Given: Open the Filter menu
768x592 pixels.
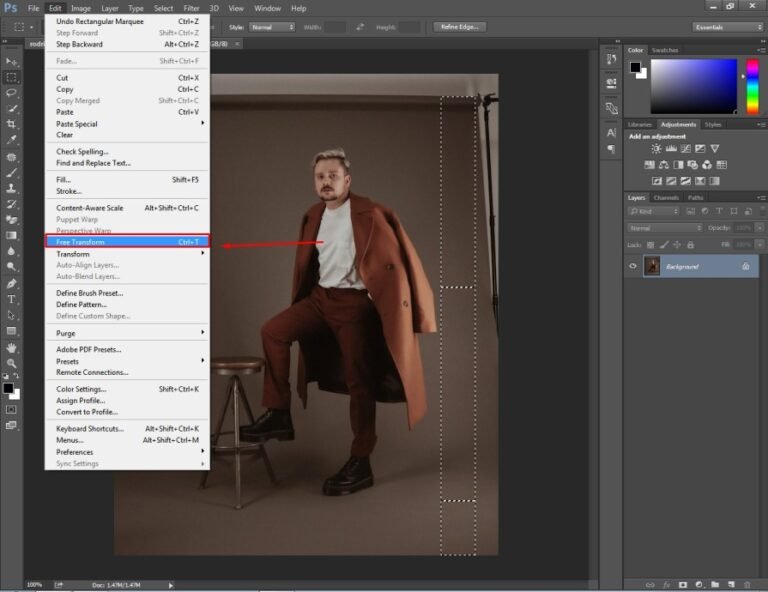Looking at the screenshot, I should tap(191, 8).
